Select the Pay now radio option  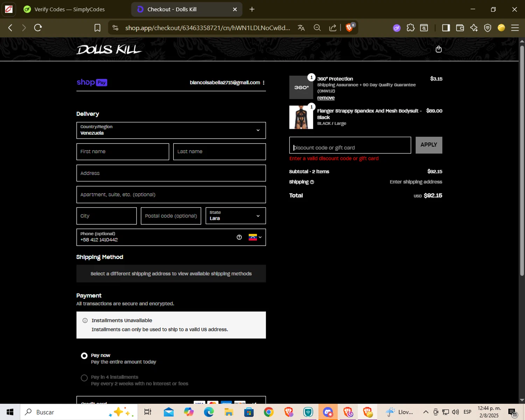pyautogui.click(x=84, y=356)
